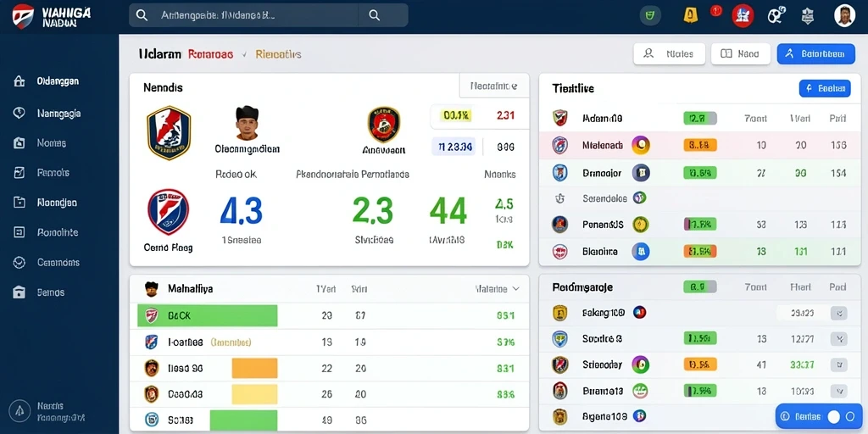Click the large green 44 statistic
This screenshot has height=434, width=868.
click(448, 210)
